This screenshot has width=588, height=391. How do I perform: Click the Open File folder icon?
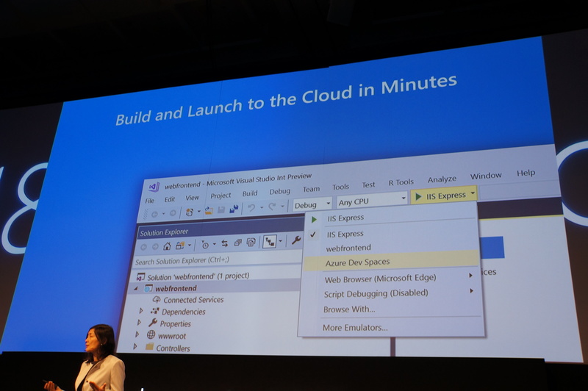point(209,211)
